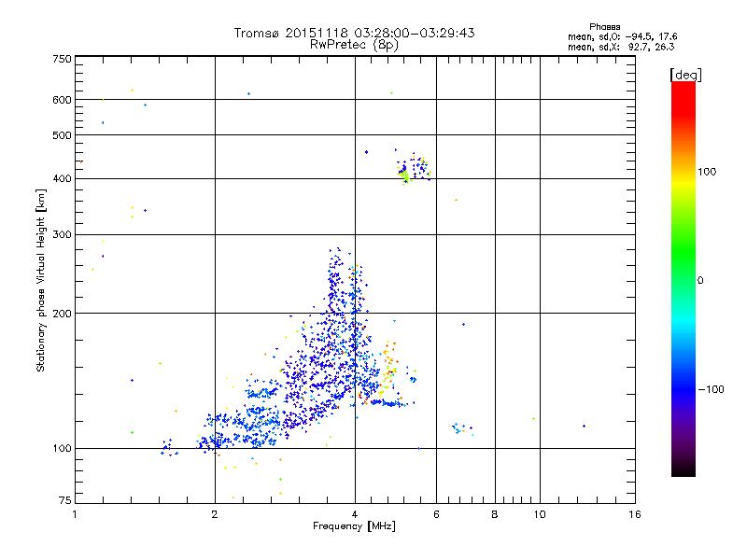Click the plot title 'Tromsø 20151118 03:28:00-03:29:43'
The height and width of the screenshot is (560, 747).
pos(354,33)
